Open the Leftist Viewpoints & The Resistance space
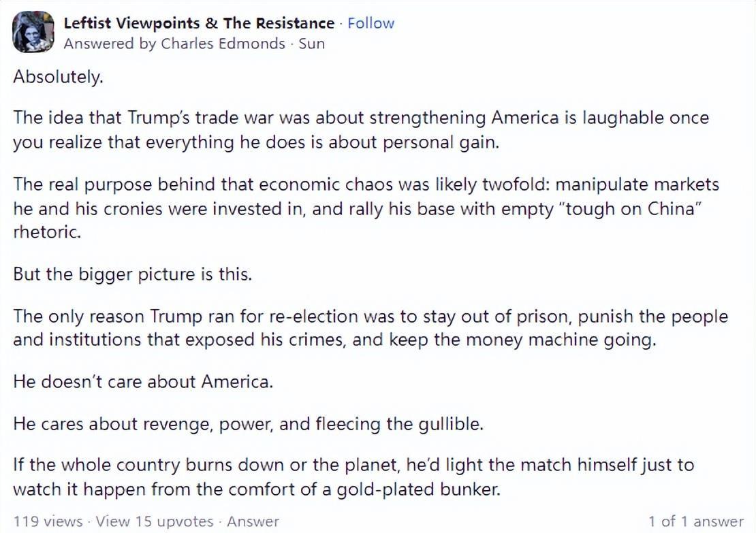Image resolution: width=756 pixels, height=533 pixels. pos(199,23)
